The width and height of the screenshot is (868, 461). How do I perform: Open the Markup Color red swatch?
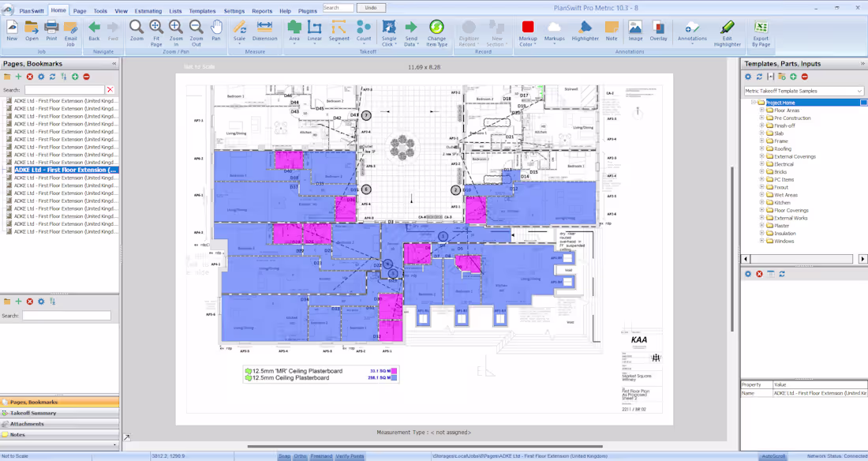[x=528, y=27]
